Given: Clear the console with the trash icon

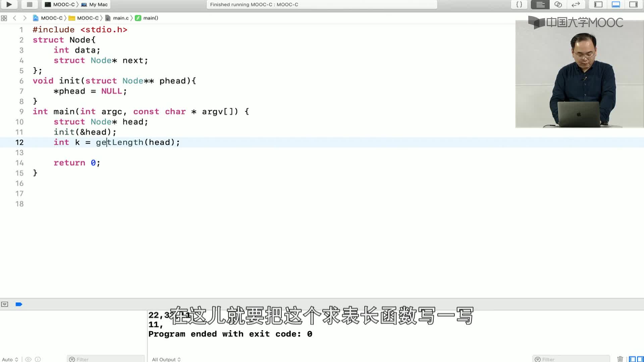Looking at the screenshot, I should point(620,359).
